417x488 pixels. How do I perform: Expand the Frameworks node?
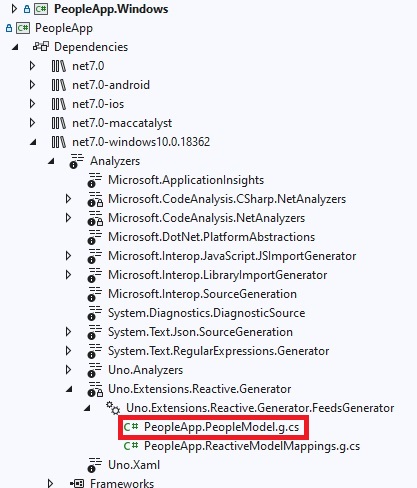click(50, 483)
